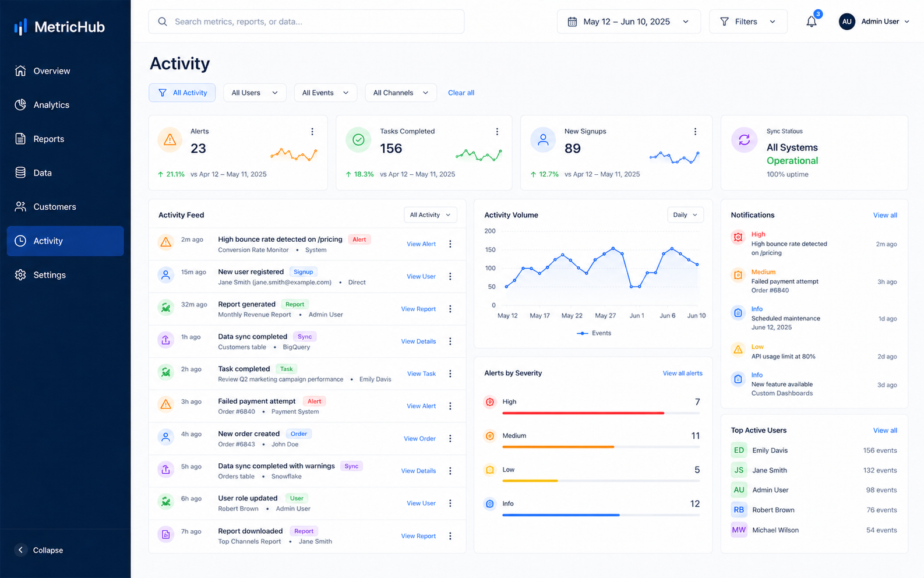The image size is (924, 578).
Task: Open more options for Task completed row
Action: coord(450,373)
